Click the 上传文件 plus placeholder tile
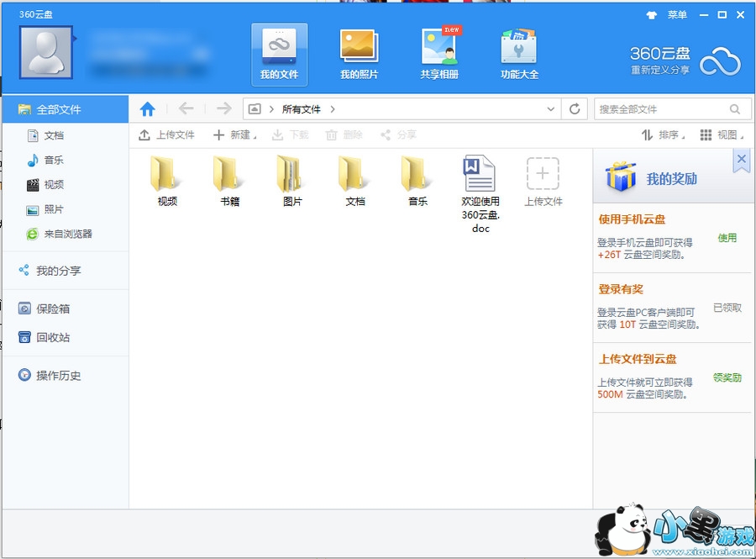Image resolution: width=756 pixels, height=559 pixels. (543, 174)
